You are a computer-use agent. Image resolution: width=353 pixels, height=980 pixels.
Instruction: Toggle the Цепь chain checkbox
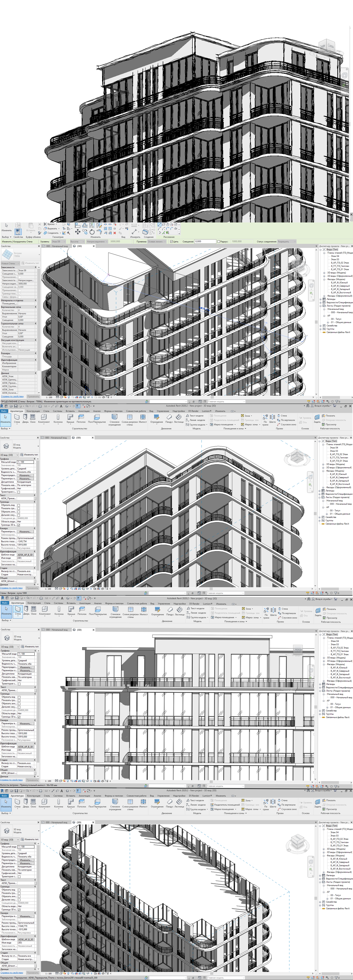(172, 242)
